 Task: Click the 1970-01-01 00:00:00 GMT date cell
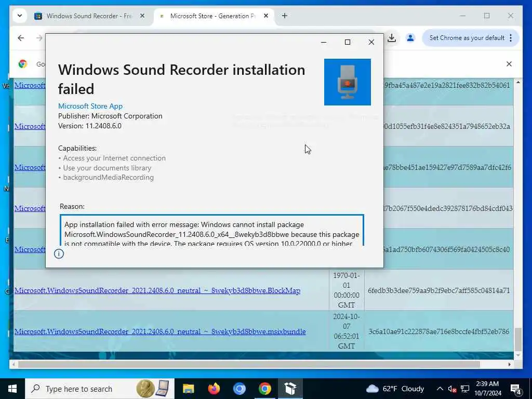point(347,290)
